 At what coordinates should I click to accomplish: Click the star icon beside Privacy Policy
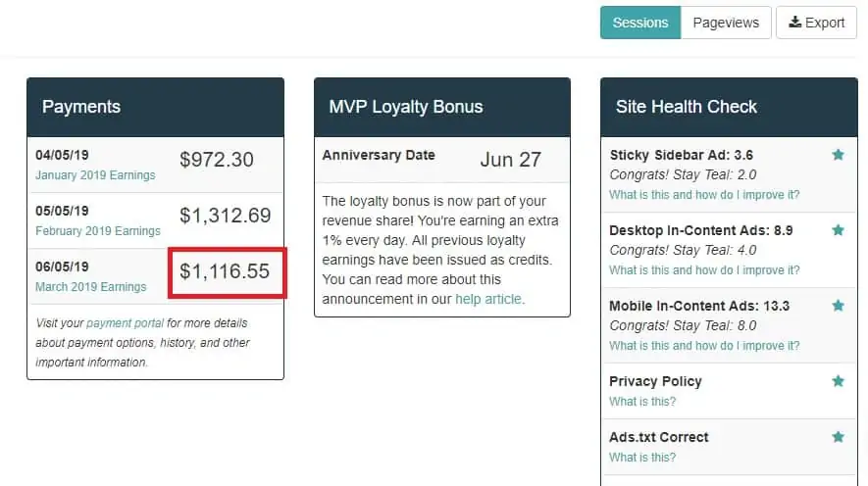coord(839,381)
